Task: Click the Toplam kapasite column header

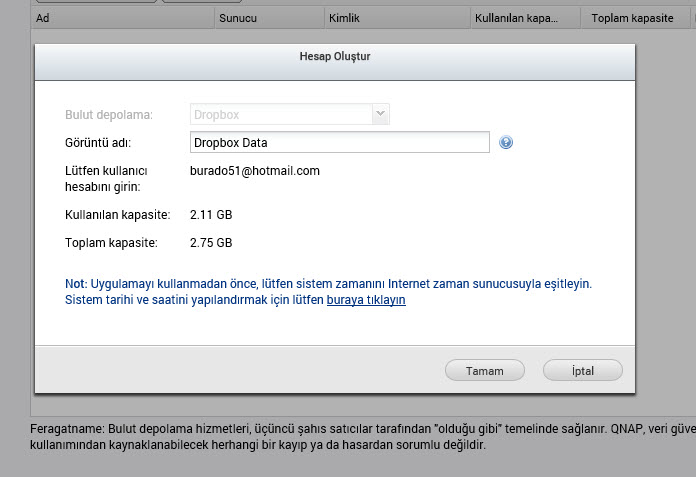Action: pyautogui.click(x=635, y=18)
